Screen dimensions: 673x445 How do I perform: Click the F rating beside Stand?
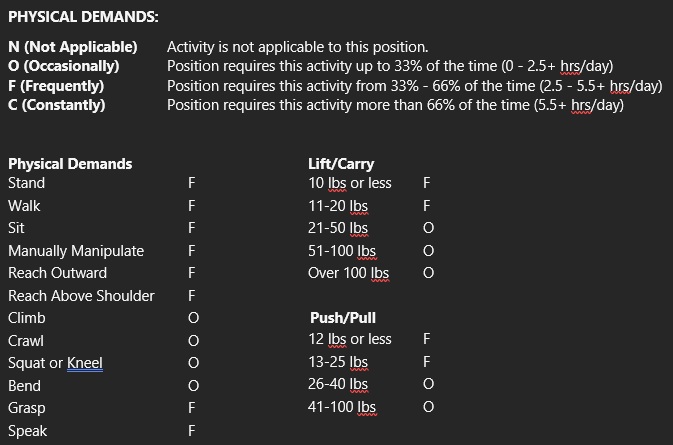(192, 183)
